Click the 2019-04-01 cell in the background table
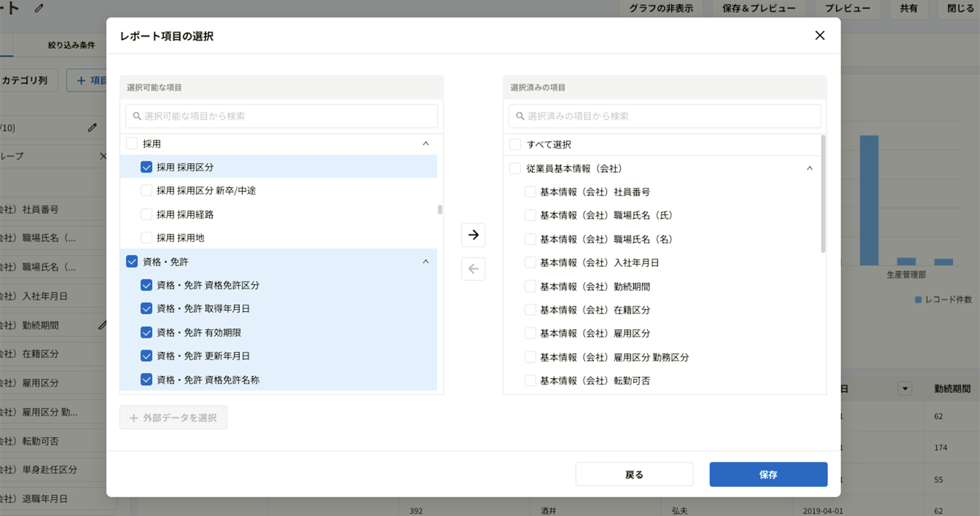 (x=823, y=511)
